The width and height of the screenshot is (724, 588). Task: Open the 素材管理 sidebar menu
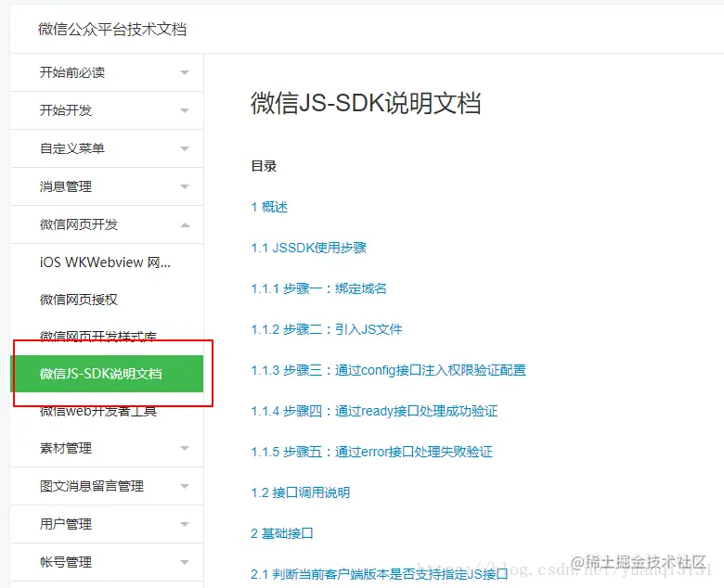tap(107, 448)
